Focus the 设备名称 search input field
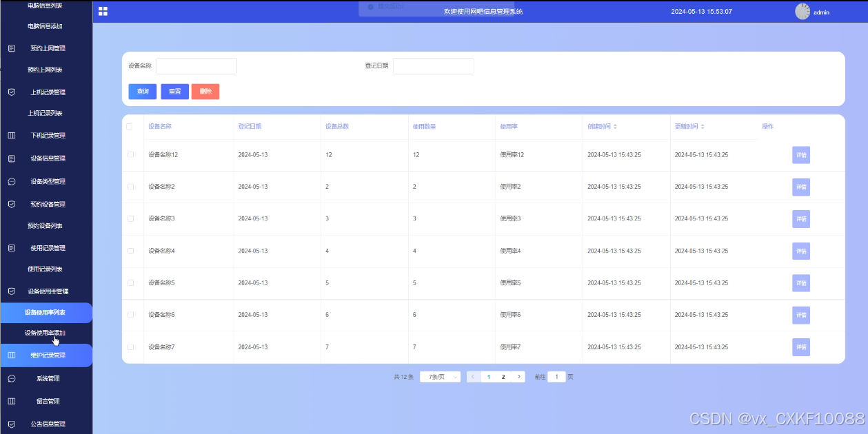This screenshot has width=868, height=434. pos(196,66)
